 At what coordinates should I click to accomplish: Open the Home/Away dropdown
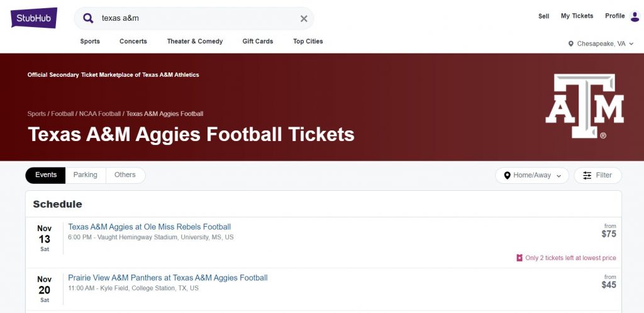click(532, 175)
